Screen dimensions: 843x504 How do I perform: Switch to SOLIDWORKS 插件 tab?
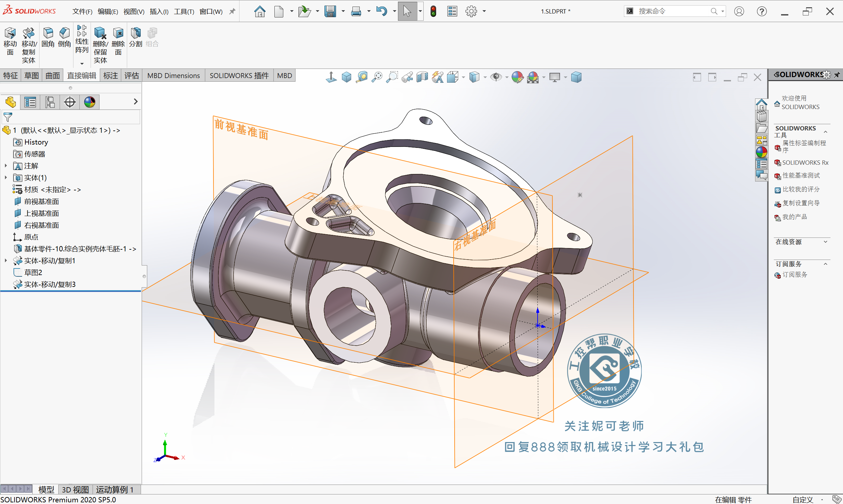[239, 75]
